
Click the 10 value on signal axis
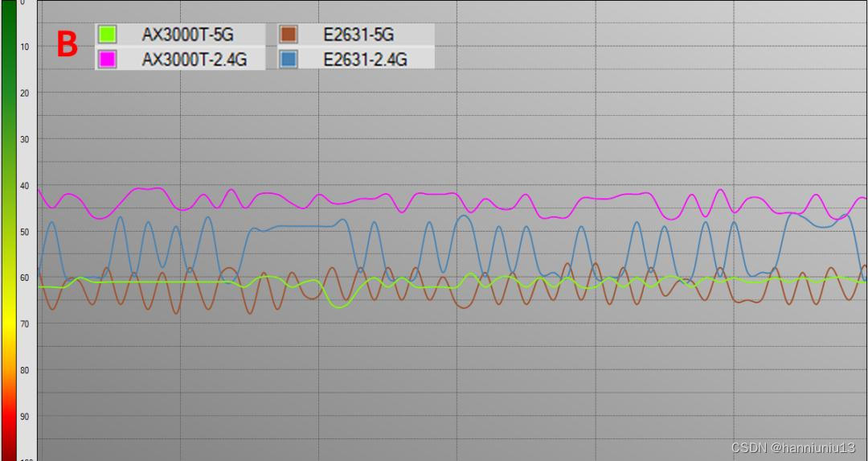tap(24, 47)
